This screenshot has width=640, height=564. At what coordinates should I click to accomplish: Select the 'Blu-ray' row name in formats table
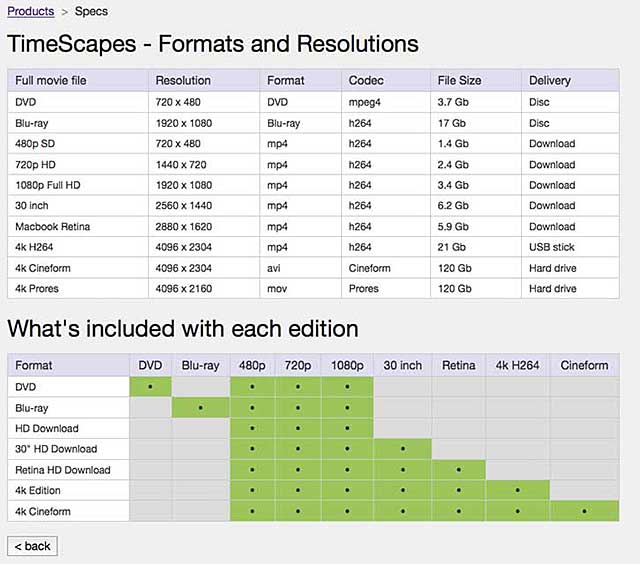(x=31, y=123)
